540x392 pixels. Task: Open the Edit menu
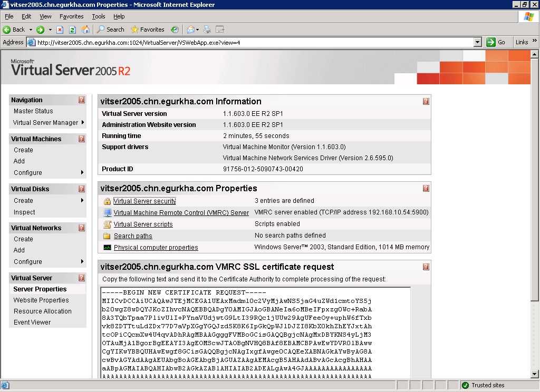(x=26, y=16)
